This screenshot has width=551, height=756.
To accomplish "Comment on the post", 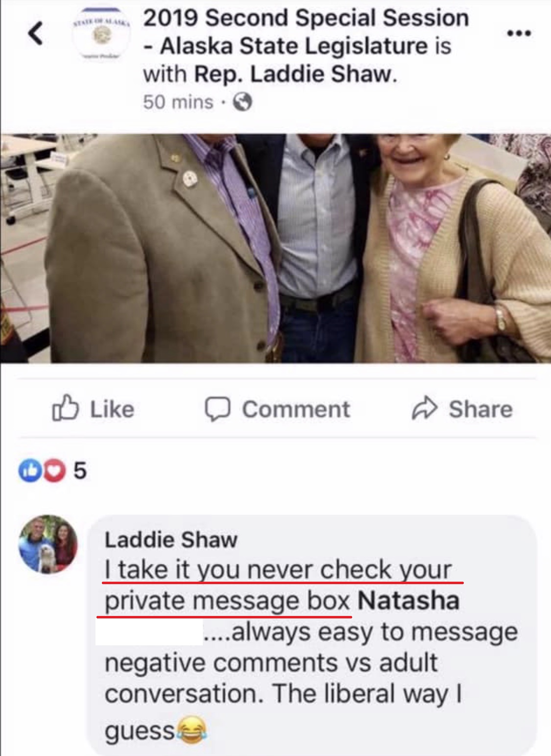I will [x=277, y=409].
